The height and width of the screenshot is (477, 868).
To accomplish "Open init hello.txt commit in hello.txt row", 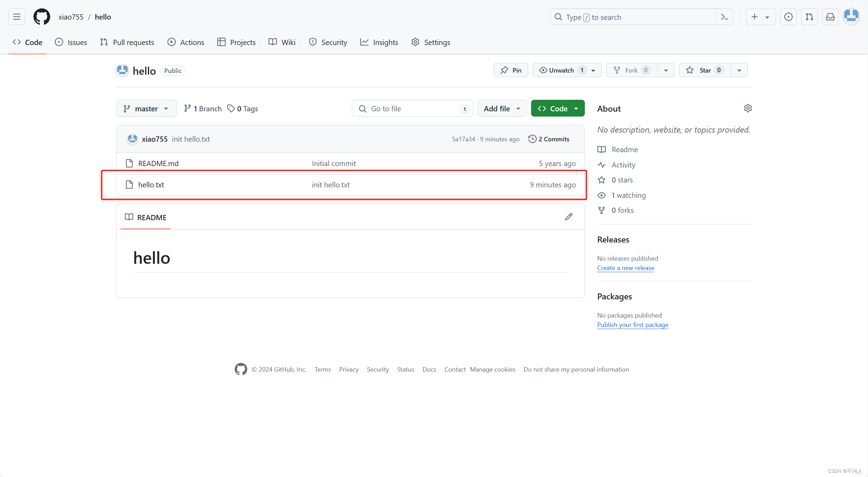I will pyautogui.click(x=331, y=185).
